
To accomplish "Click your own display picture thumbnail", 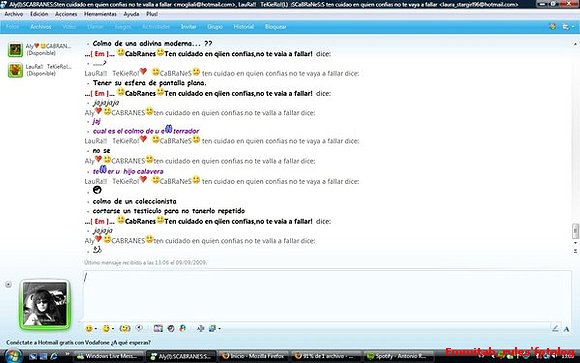I will coord(45,304).
